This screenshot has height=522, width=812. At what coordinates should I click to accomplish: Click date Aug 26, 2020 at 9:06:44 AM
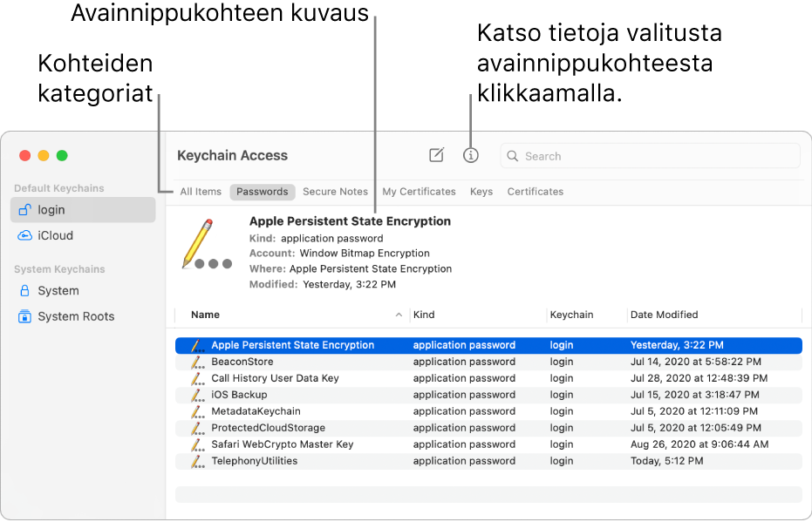tap(699, 444)
